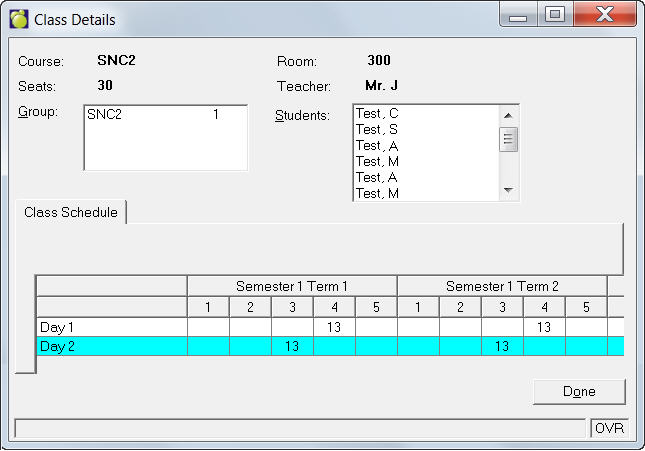Select student Test, S in the list

[377, 129]
